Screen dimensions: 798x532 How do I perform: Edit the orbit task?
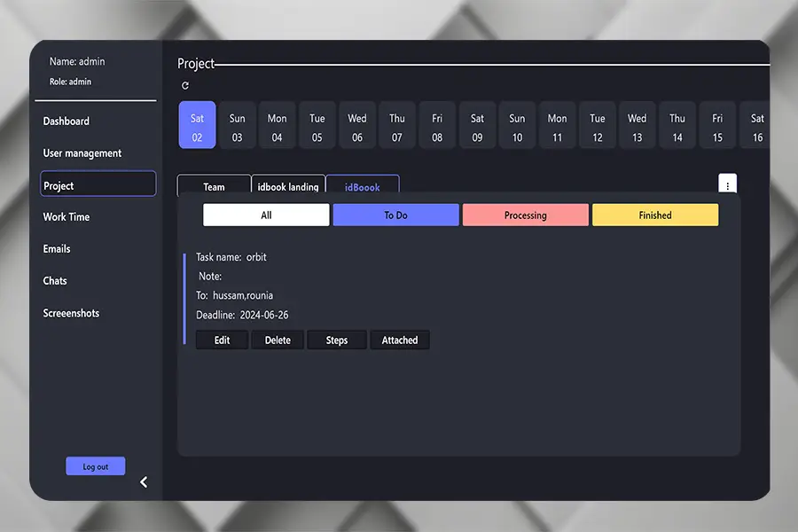tap(222, 340)
